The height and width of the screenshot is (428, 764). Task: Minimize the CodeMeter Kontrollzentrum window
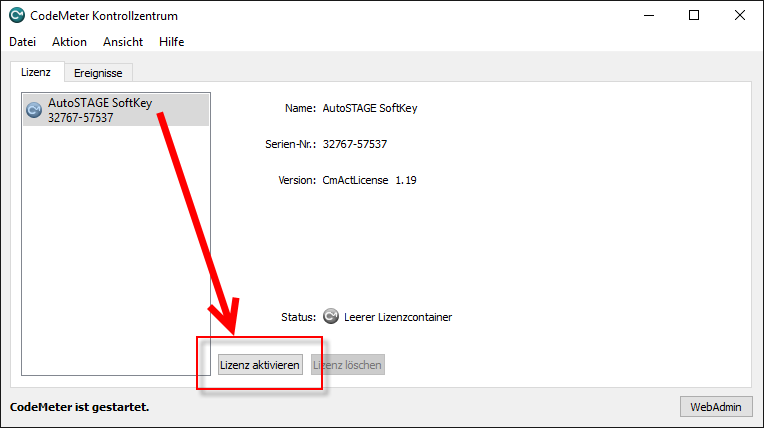coord(648,16)
